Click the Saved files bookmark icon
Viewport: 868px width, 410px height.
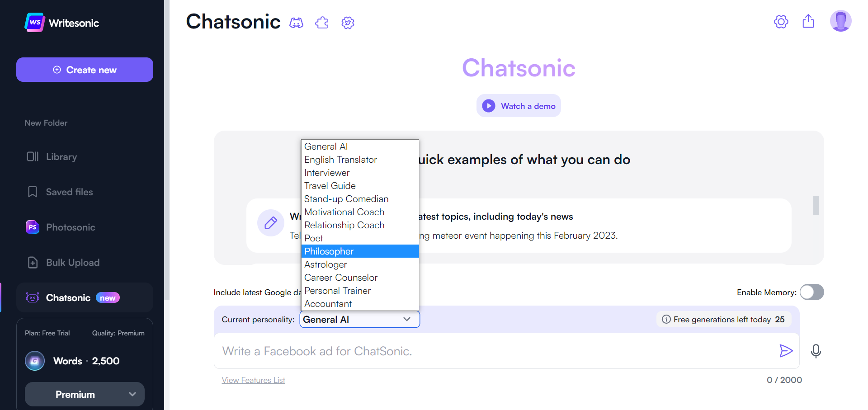pyautogui.click(x=33, y=192)
